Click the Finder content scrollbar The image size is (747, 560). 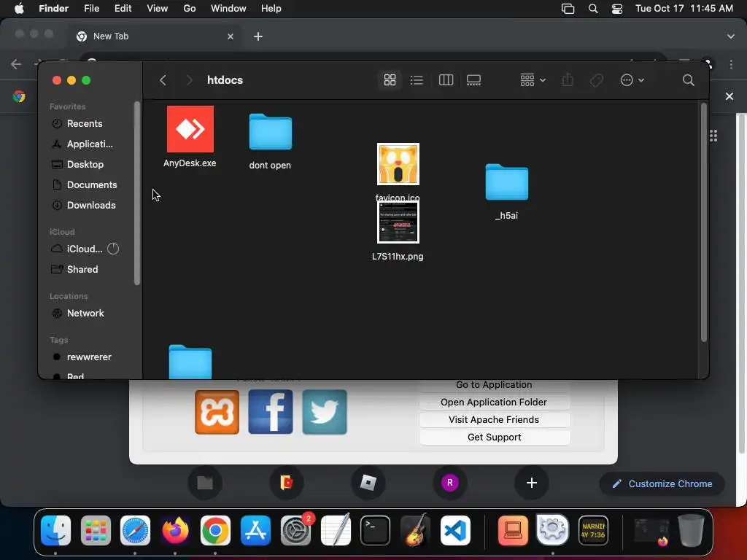[703, 222]
